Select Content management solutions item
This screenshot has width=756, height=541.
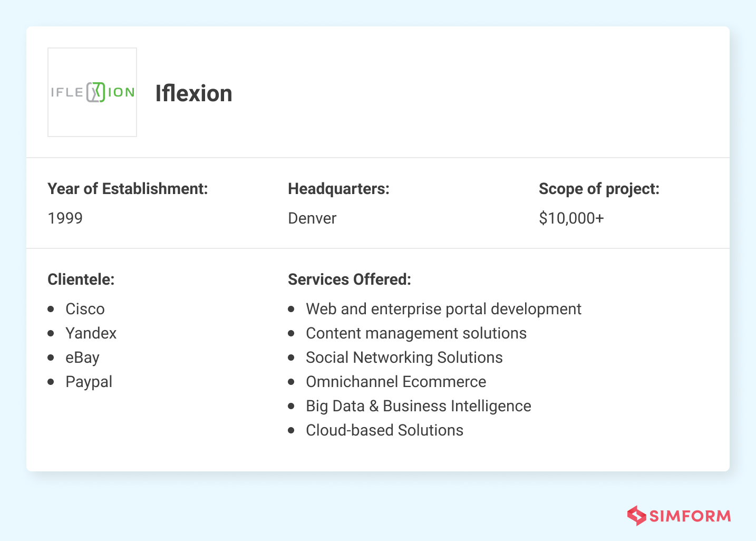point(416,333)
